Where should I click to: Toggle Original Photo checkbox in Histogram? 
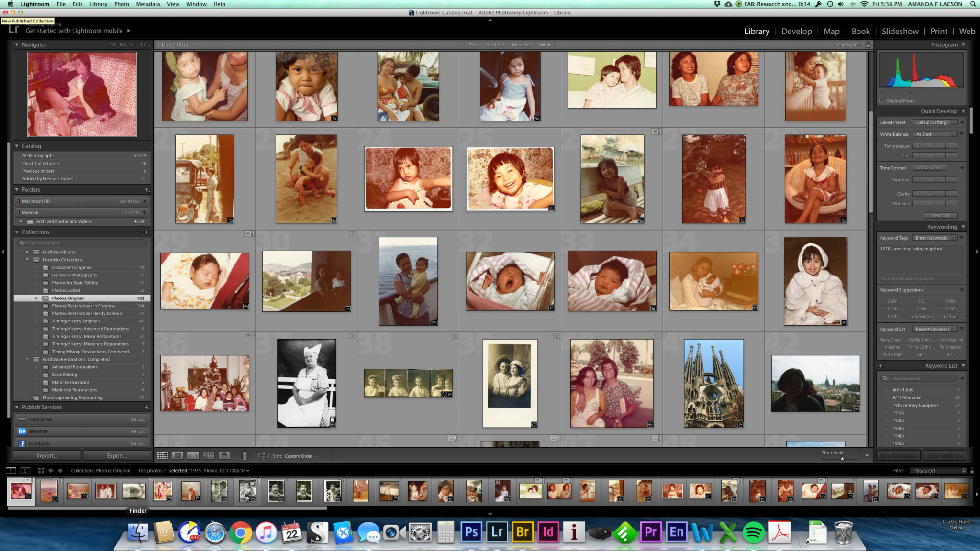pos(882,101)
